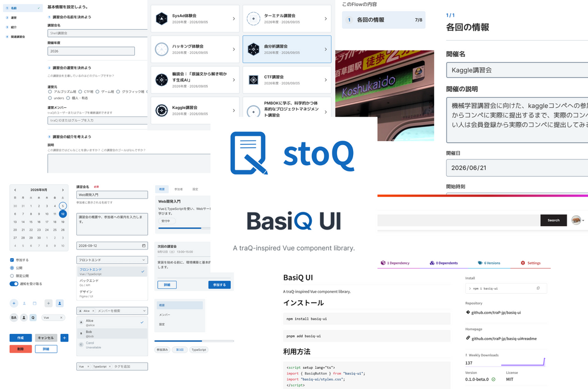Screen dimensions: 588x389
Task: Select the 限定公開 radio button
Action: [x=12, y=276]
